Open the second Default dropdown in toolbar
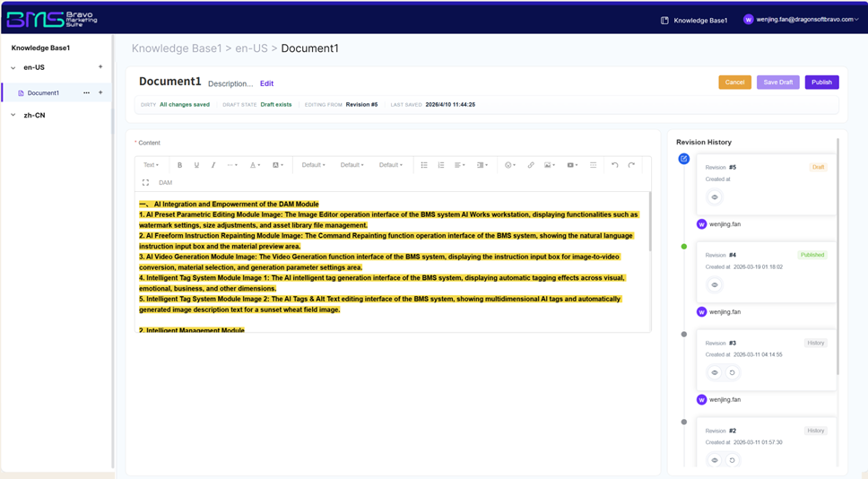The image size is (868, 479). pyautogui.click(x=352, y=165)
